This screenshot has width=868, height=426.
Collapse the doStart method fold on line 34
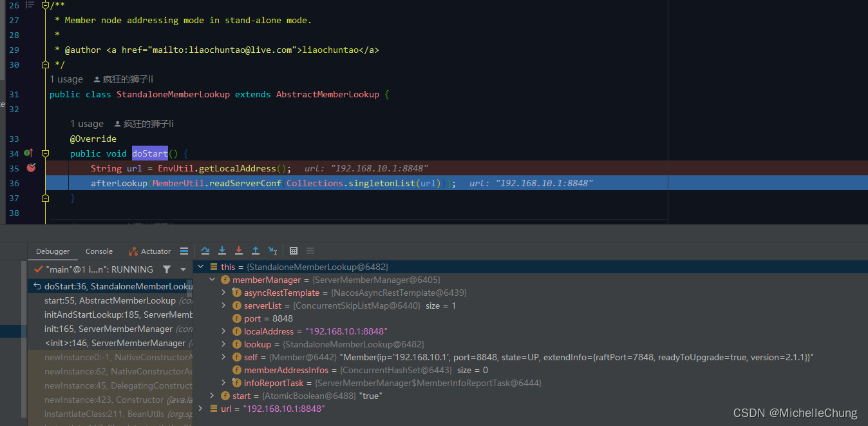(45, 153)
